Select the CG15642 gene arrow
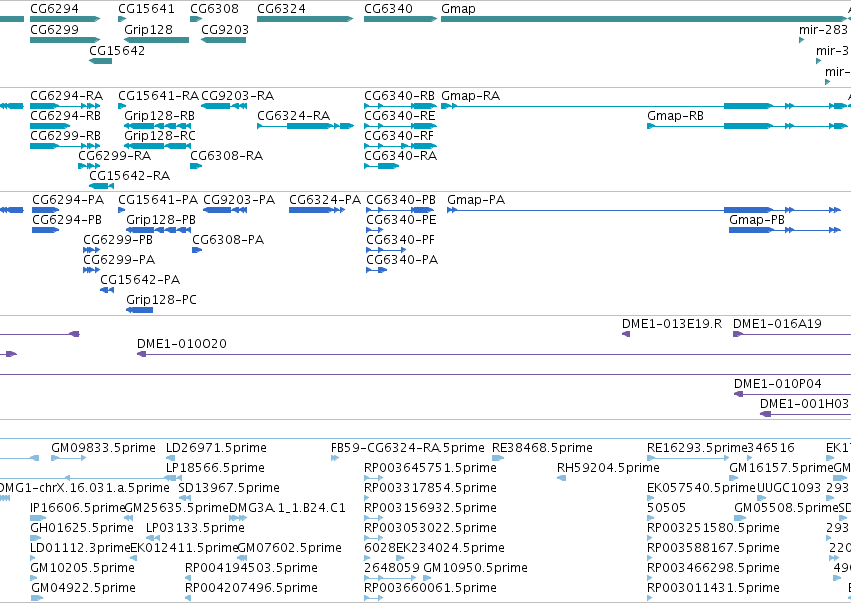Screen dimensions: 851x603 click(100, 61)
